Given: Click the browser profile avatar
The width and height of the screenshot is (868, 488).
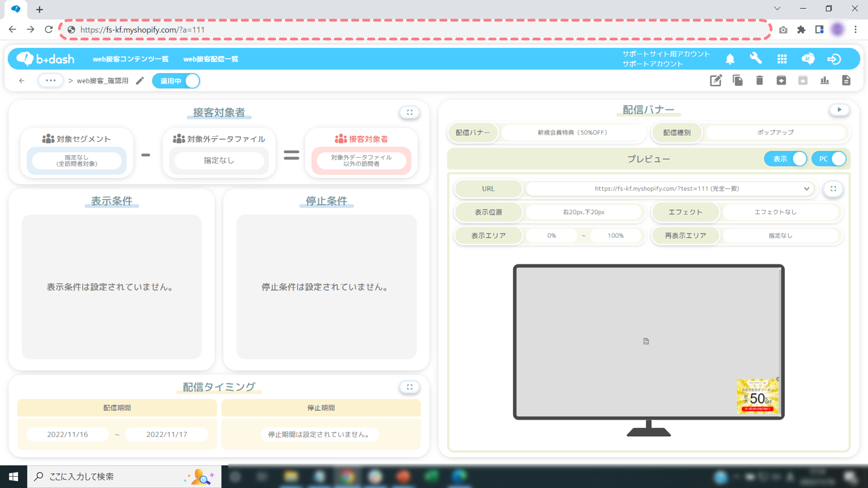Looking at the screenshot, I should coord(838,29).
